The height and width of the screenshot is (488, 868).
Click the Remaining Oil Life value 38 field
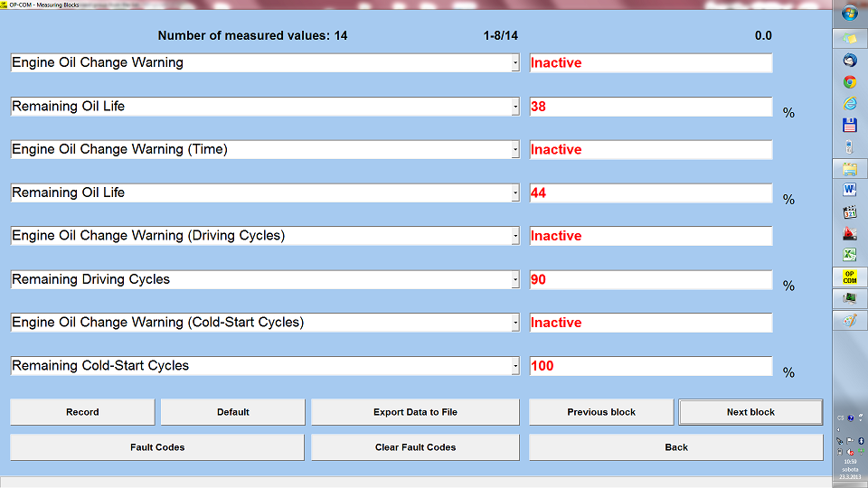pos(651,107)
